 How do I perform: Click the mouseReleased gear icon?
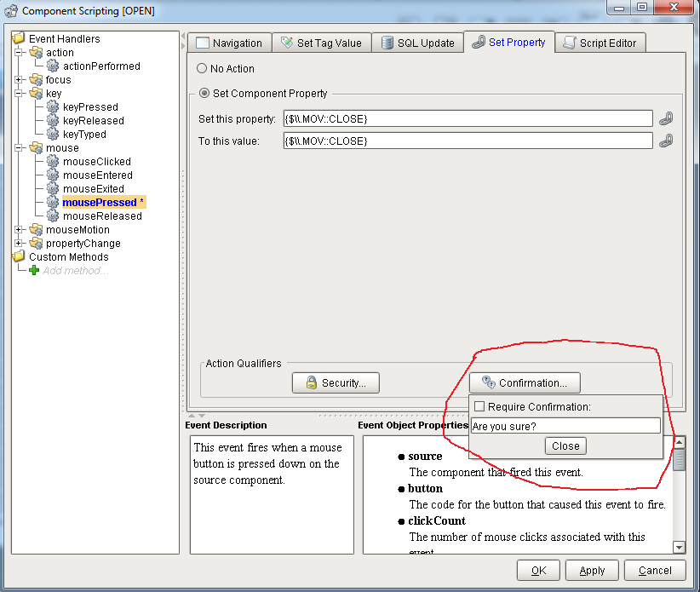click(53, 216)
